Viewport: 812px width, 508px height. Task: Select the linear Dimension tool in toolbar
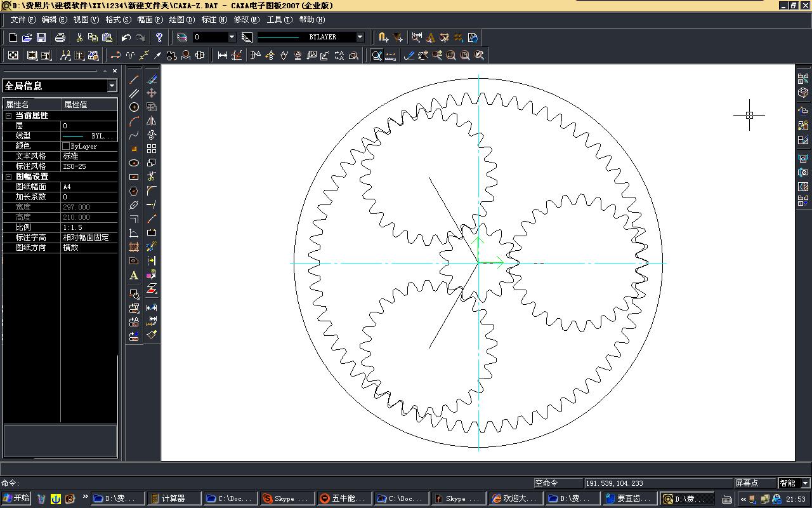223,55
